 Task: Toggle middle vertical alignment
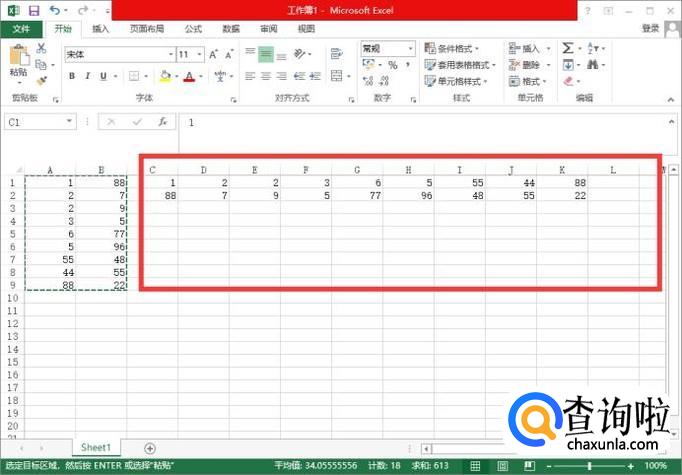[x=266, y=54]
